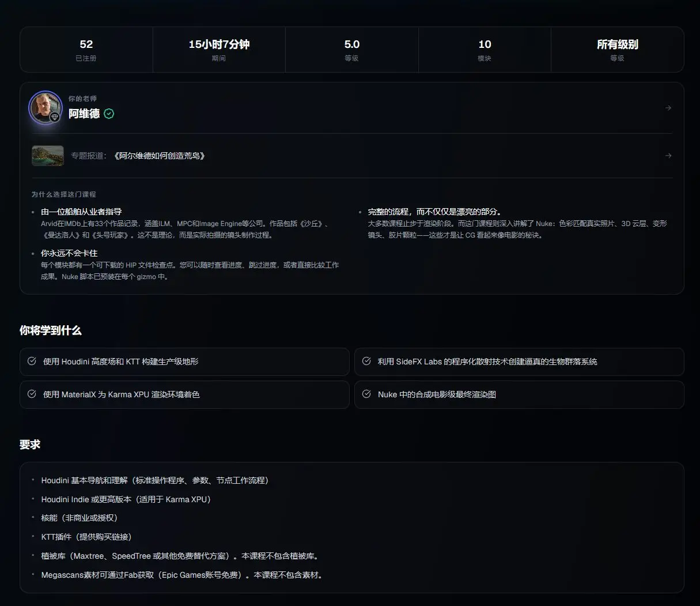Click the green verified badge beside 阿维德
The height and width of the screenshot is (606, 700).
tap(109, 114)
